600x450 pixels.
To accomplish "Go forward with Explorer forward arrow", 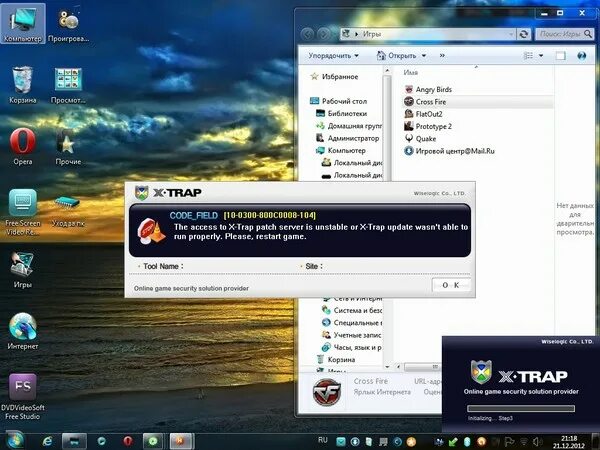I will click(x=324, y=34).
